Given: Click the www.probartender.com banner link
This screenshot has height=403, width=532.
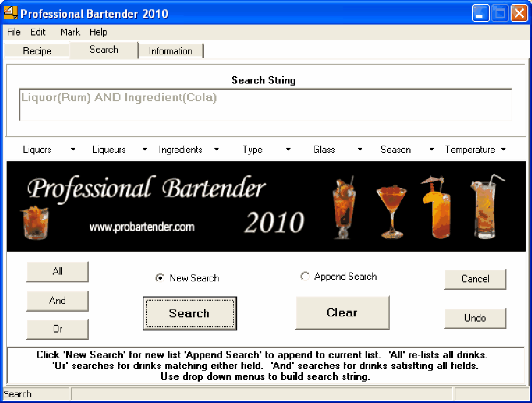Looking at the screenshot, I should coord(142,227).
